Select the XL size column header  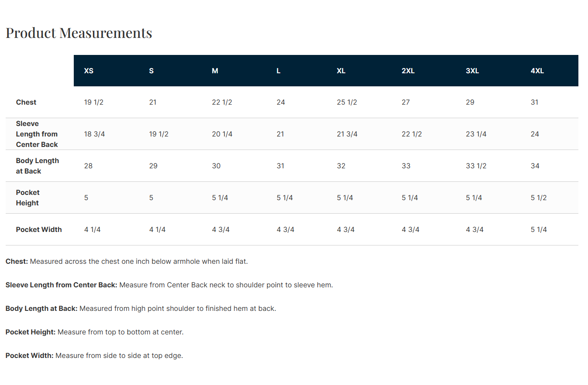[341, 71]
